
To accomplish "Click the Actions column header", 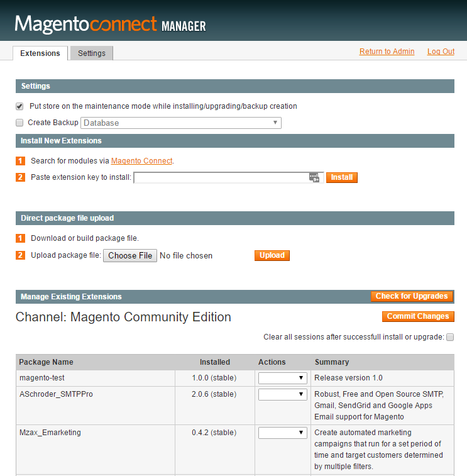I will click(272, 362).
